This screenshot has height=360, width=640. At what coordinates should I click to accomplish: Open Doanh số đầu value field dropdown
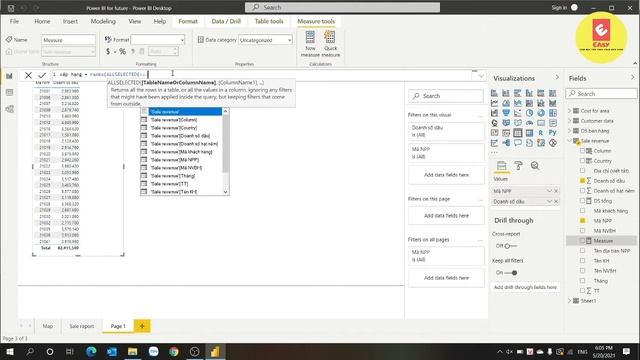(549, 201)
